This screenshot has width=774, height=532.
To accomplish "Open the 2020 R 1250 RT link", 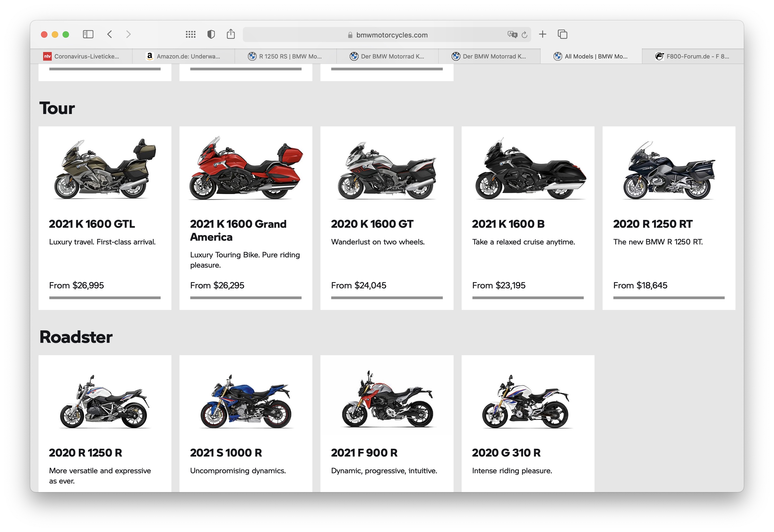I will pos(653,224).
